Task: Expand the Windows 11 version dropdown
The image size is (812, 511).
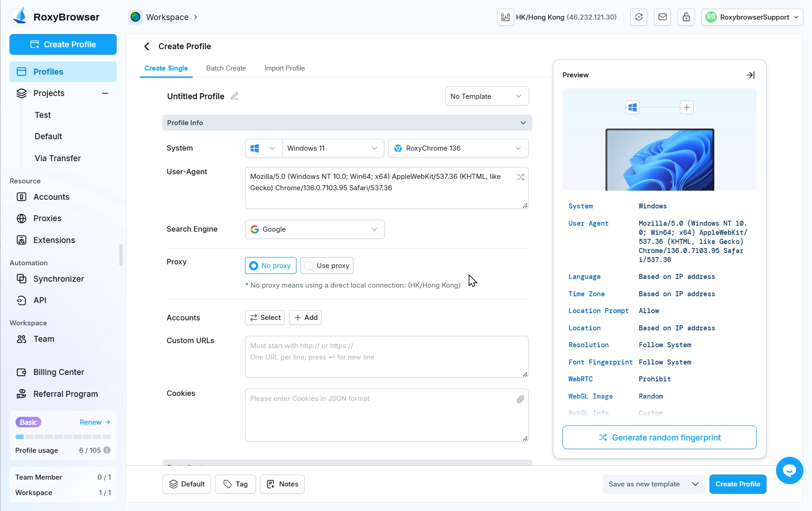Action: click(332, 148)
